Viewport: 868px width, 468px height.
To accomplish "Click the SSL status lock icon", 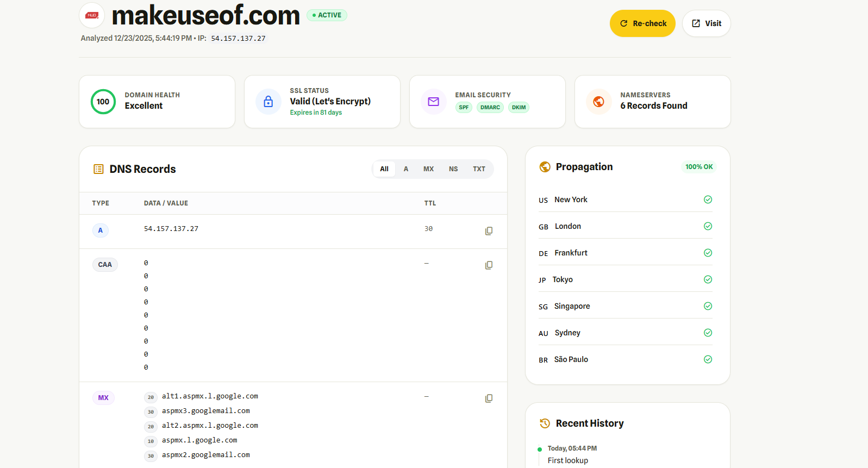I will [x=268, y=102].
